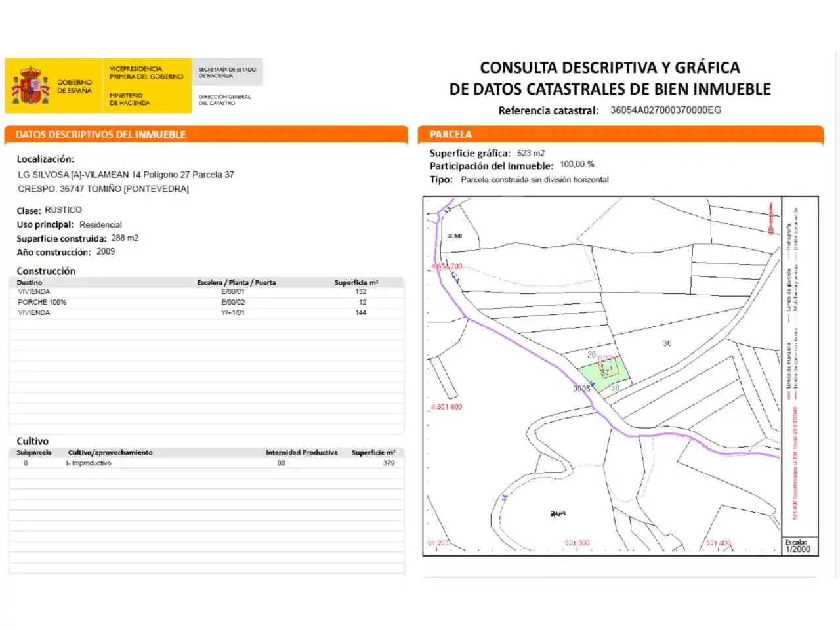840x630 pixels.
Task: Click the 'Y/+1/01' cell
Action: [x=233, y=312]
